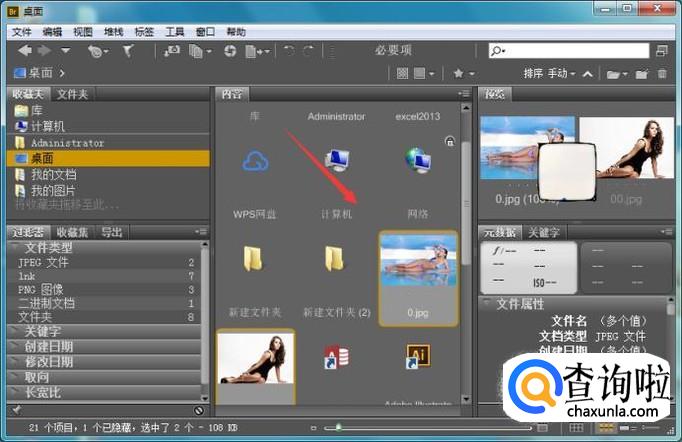Click the keep filter pin icon
This screenshot has height=442, width=682.
(x=17, y=410)
